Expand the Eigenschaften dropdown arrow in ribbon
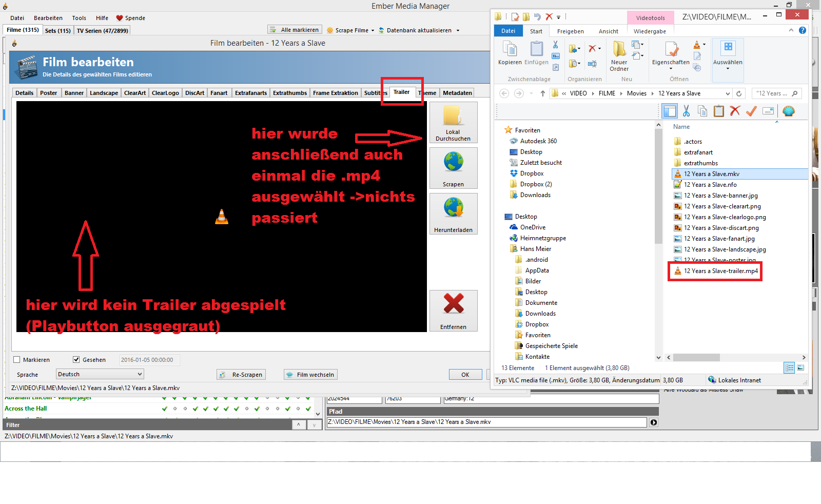The height and width of the screenshot is (504, 821). 671,69
